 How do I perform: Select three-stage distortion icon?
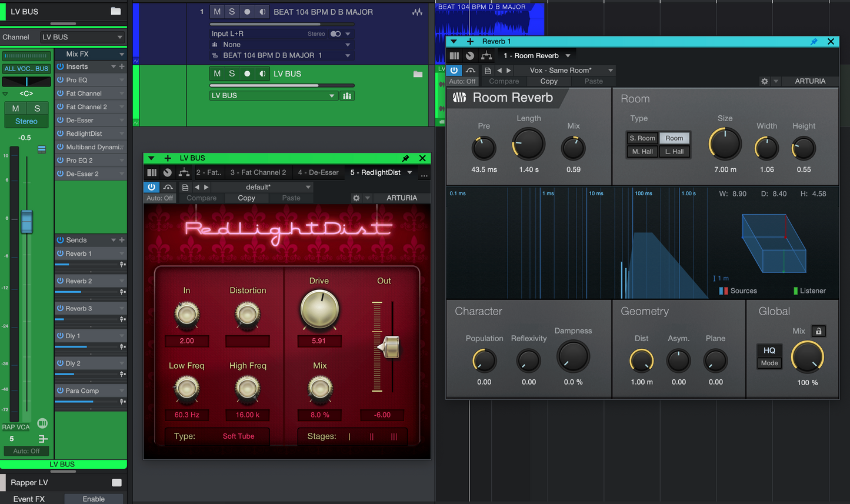coord(394,436)
